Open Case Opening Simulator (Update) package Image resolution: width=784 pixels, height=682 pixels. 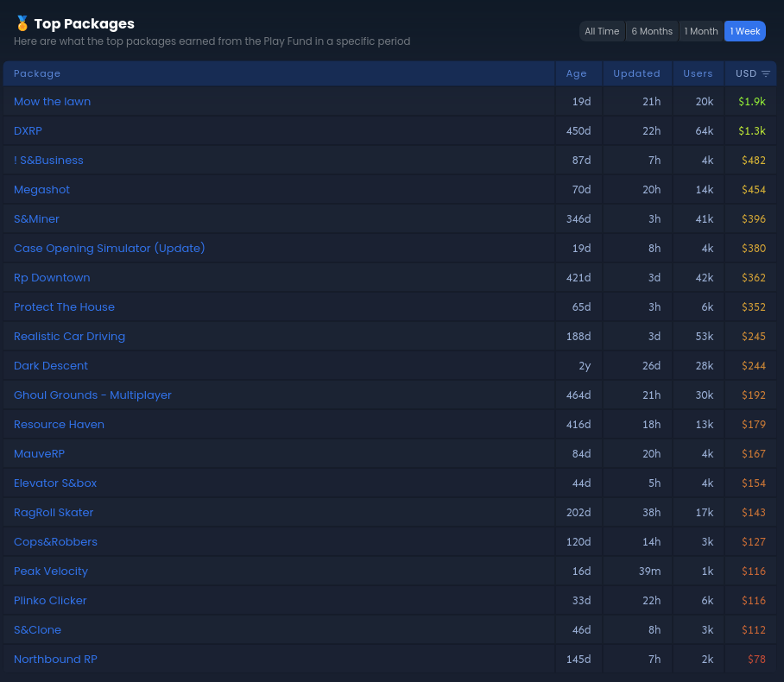pos(109,248)
